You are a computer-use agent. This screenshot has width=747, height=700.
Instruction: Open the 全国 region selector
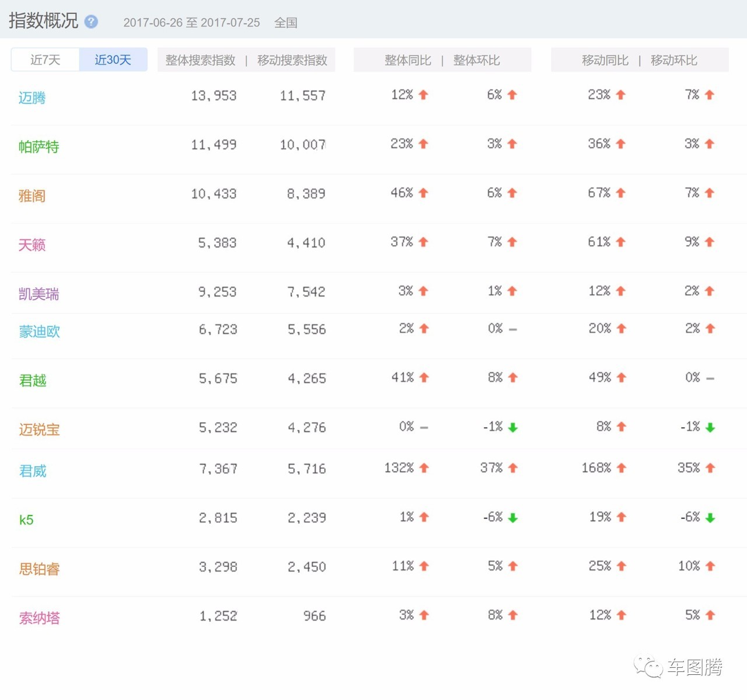click(285, 23)
